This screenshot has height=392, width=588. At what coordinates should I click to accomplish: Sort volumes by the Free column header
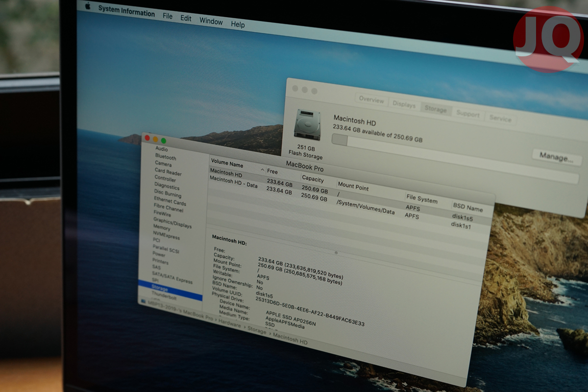272,172
